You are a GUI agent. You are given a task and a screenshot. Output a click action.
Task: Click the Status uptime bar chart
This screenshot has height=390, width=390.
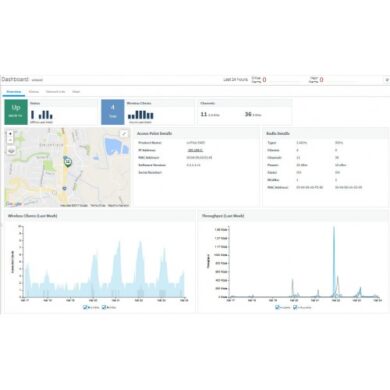pos(42,115)
